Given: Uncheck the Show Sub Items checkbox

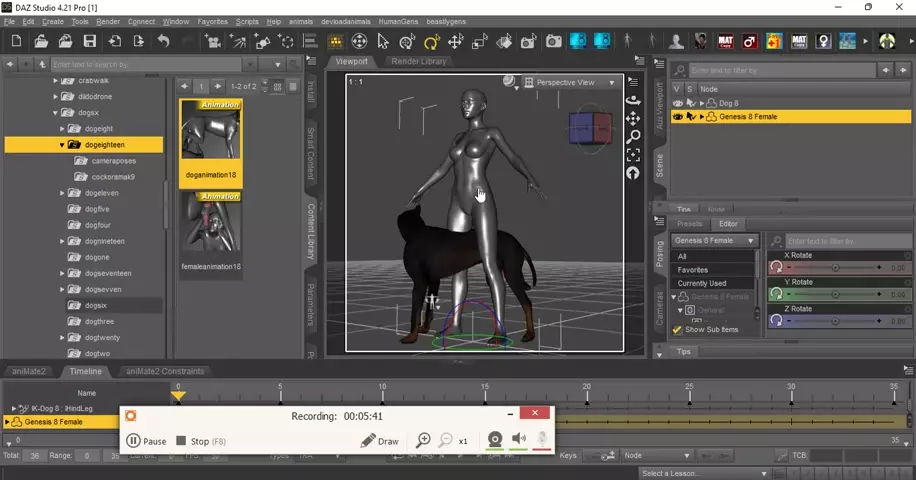Looking at the screenshot, I should click(x=677, y=330).
